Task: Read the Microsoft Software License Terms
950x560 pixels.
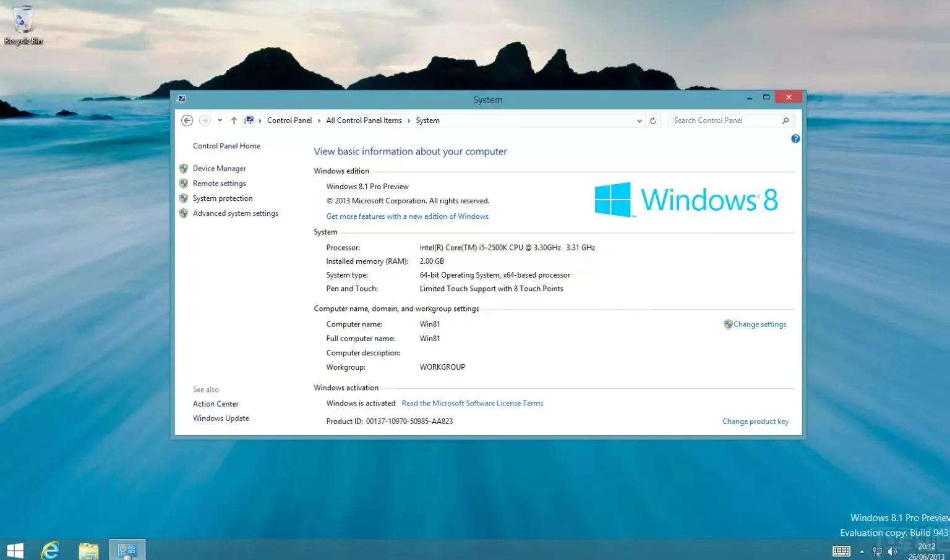Action: point(473,404)
